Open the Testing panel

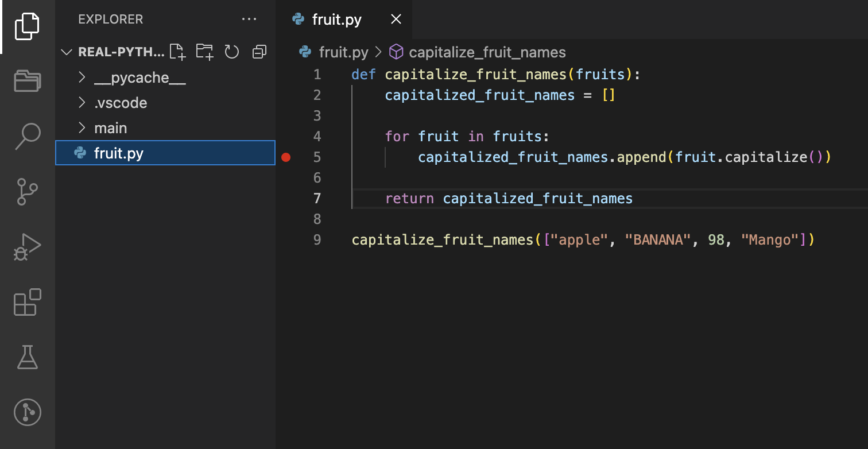tap(26, 357)
